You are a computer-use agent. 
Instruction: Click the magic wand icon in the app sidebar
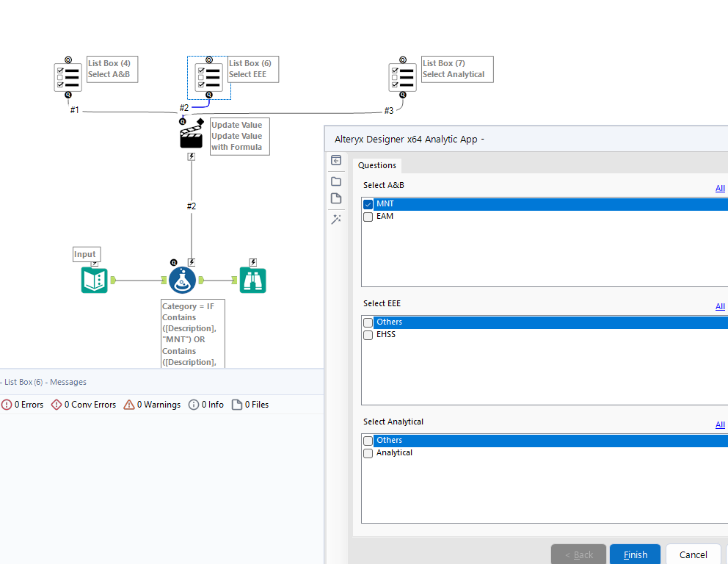pyautogui.click(x=336, y=219)
